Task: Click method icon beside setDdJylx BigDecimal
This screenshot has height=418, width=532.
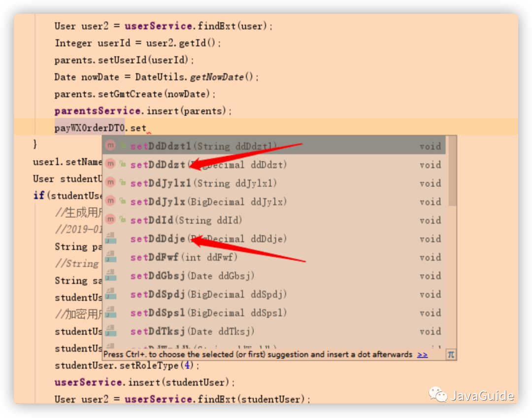Action: coord(110,202)
